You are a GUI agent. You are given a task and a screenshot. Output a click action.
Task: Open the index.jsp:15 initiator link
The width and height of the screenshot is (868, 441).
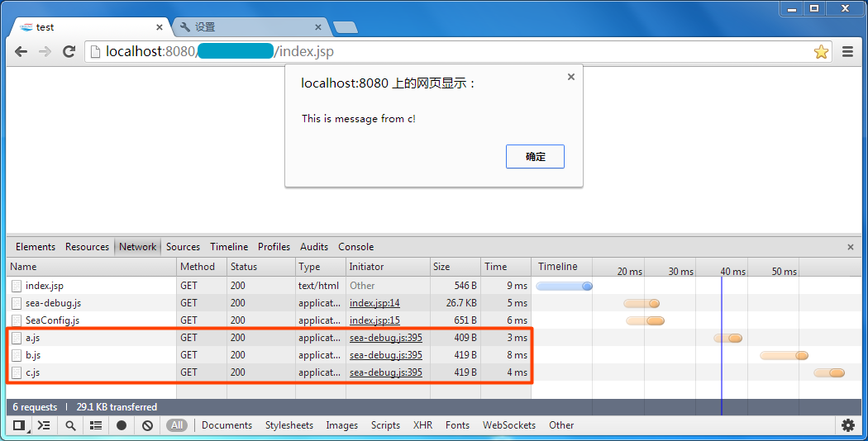(374, 320)
